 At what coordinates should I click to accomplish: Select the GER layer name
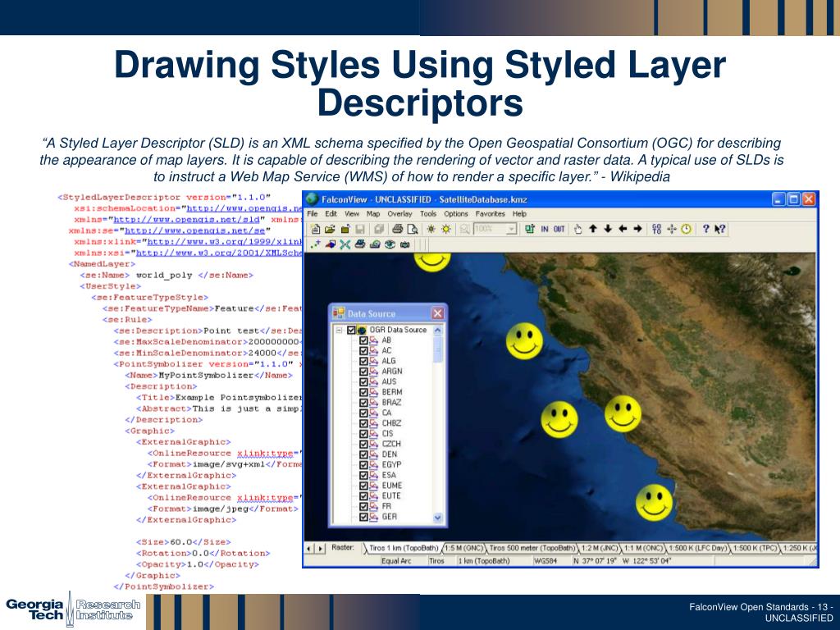click(x=390, y=517)
